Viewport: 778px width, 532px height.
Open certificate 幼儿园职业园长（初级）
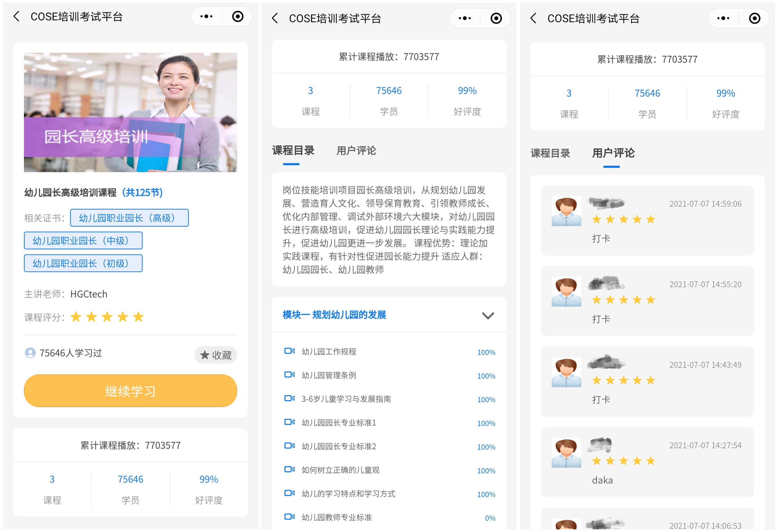[83, 263]
